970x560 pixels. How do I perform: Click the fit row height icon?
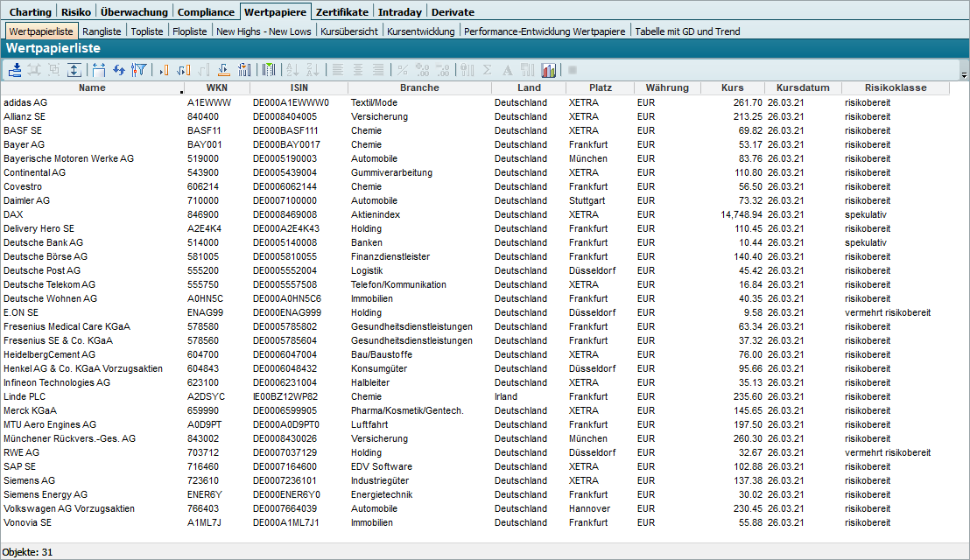(x=74, y=70)
